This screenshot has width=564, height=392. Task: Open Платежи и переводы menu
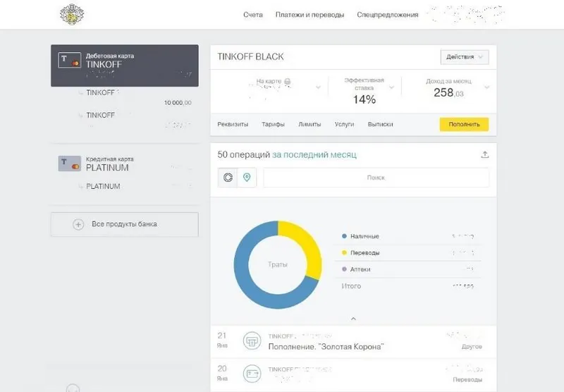pyautogui.click(x=309, y=15)
